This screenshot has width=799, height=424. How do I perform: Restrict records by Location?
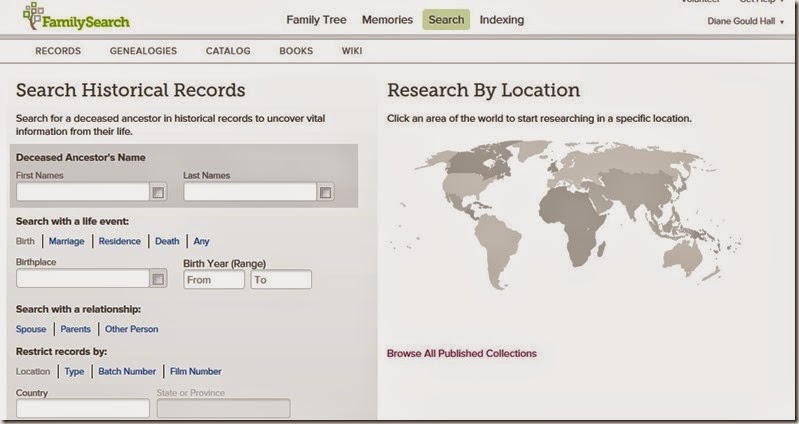pyautogui.click(x=33, y=372)
